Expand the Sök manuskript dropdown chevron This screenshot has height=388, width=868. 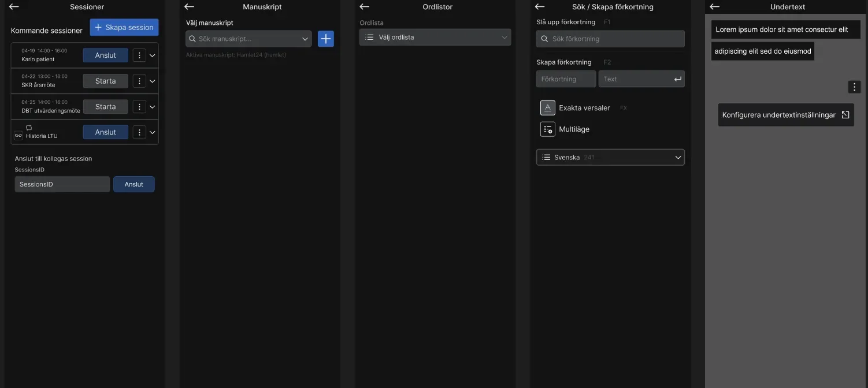[x=305, y=39]
